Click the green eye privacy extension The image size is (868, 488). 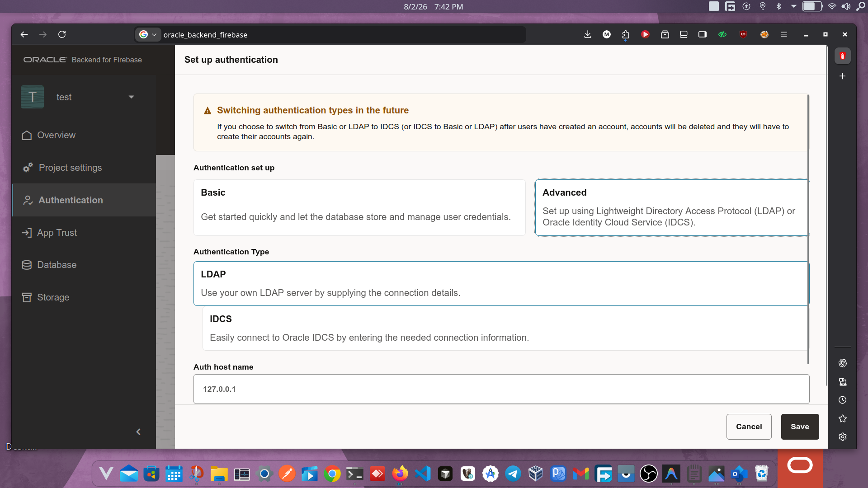[722, 34]
